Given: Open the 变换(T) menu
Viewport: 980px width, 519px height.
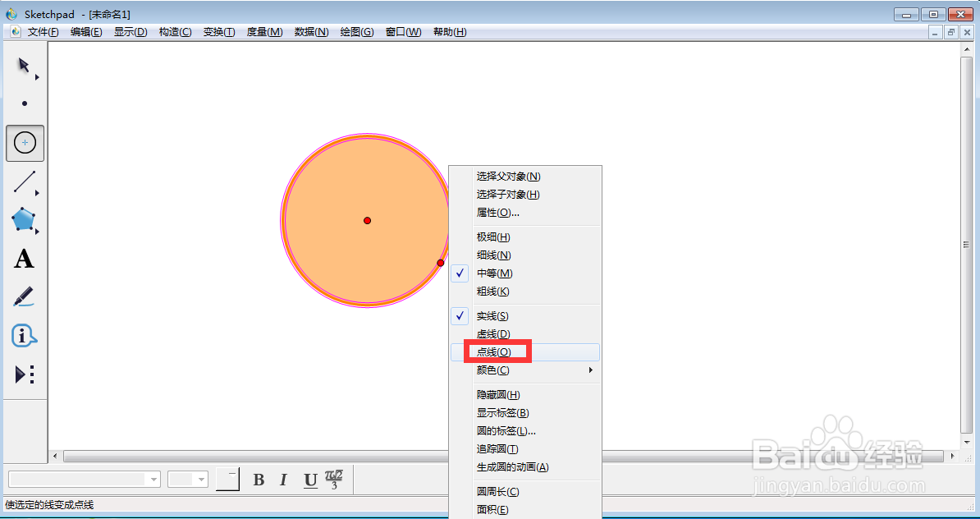Looking at the screenshot, I should point(219,32).
